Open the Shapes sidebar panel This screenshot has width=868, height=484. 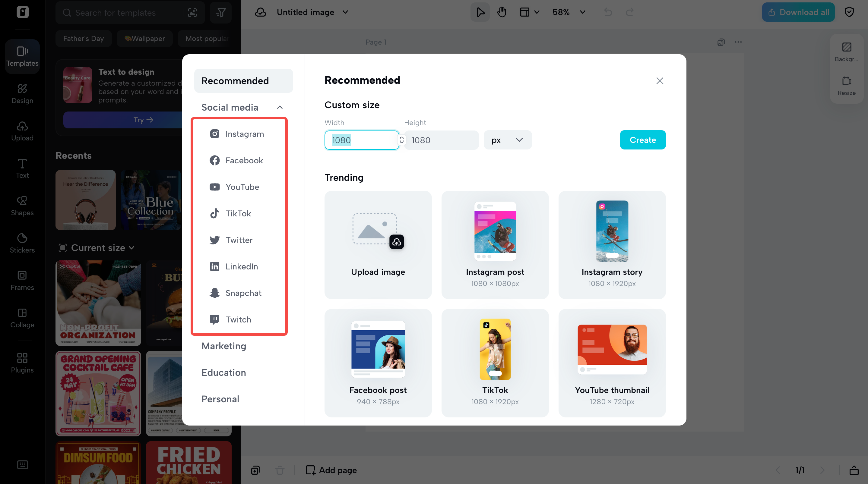click(22, 206)
